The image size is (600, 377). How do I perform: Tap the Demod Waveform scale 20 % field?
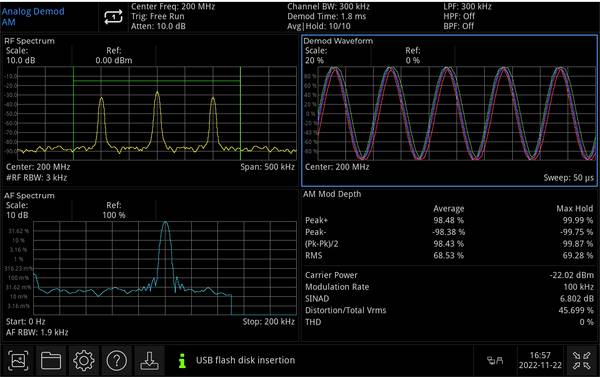316,55
